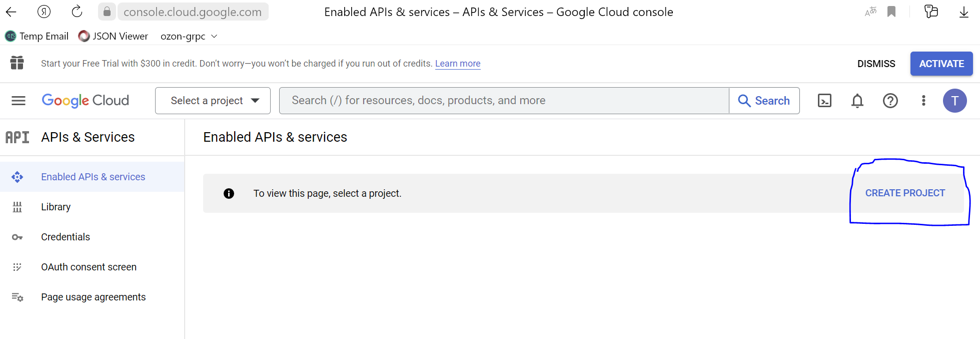Follow the Learn more link in banner
980x339 pixels.
pyautogui.click(x=457, y=64)
